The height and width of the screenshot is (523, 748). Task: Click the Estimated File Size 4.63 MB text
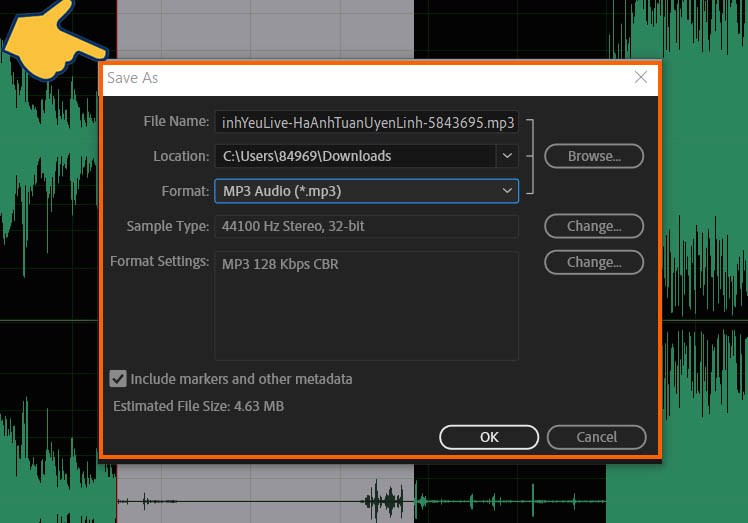(x=198, y=407)
